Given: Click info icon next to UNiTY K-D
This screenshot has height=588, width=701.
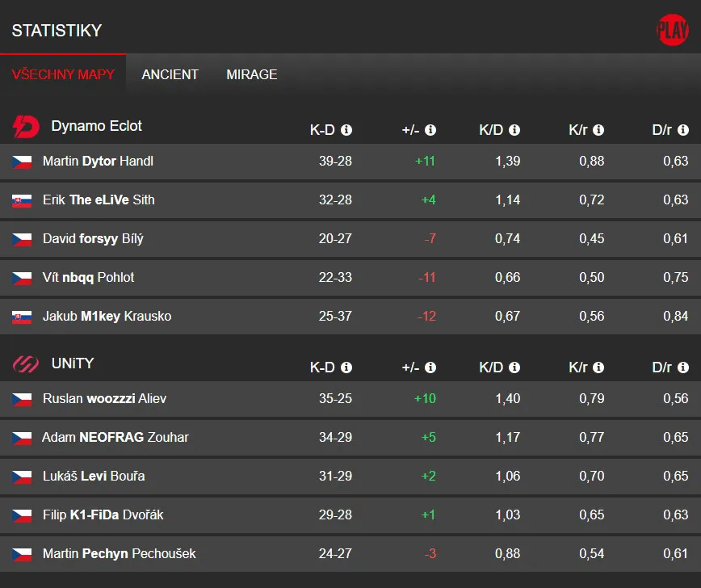Looking at the screenshot, I should (346, 367).
